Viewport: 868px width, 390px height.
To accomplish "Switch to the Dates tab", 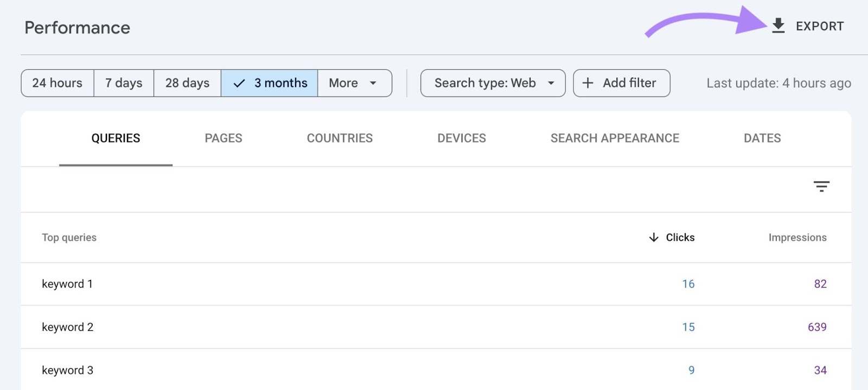I will coord(762,138).
